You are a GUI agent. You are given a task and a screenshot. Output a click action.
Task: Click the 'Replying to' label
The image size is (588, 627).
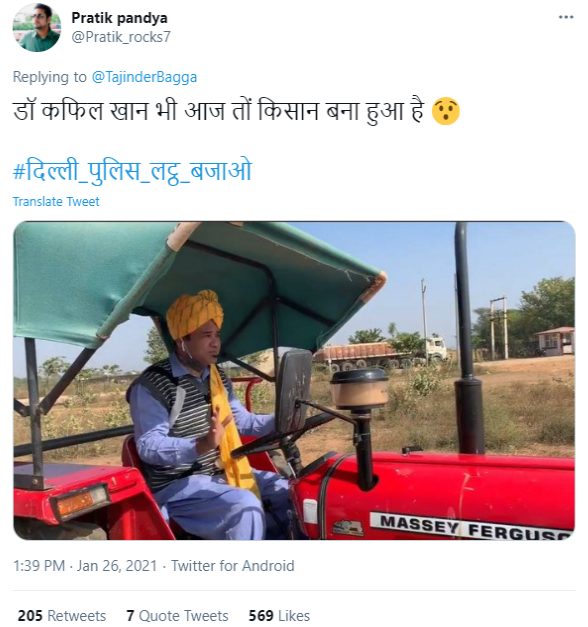(50, 77)
